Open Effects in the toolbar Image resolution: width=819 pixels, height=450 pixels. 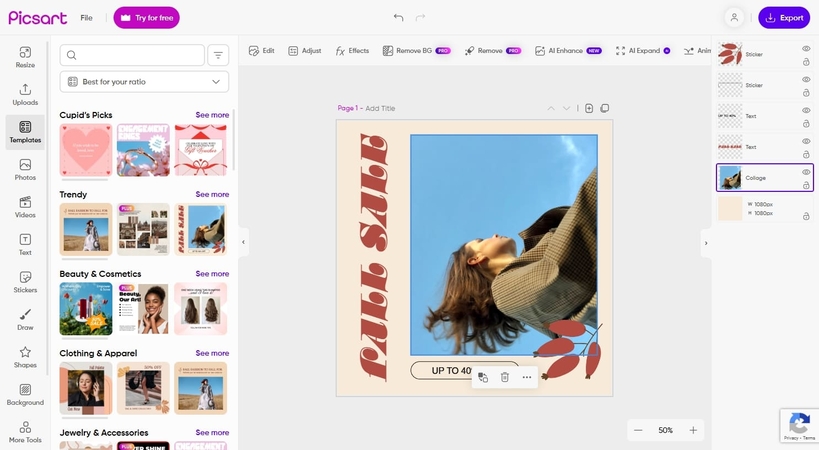(352, 51)
